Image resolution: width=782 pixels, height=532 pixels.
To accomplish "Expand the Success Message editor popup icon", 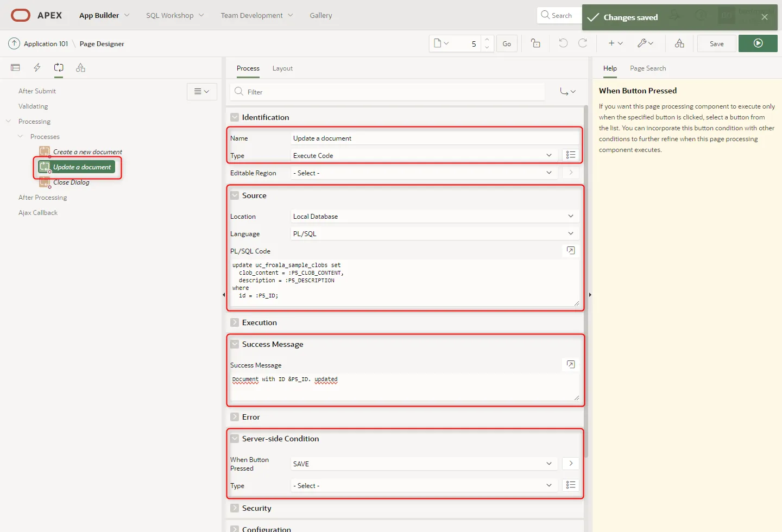I will [570, 364].
